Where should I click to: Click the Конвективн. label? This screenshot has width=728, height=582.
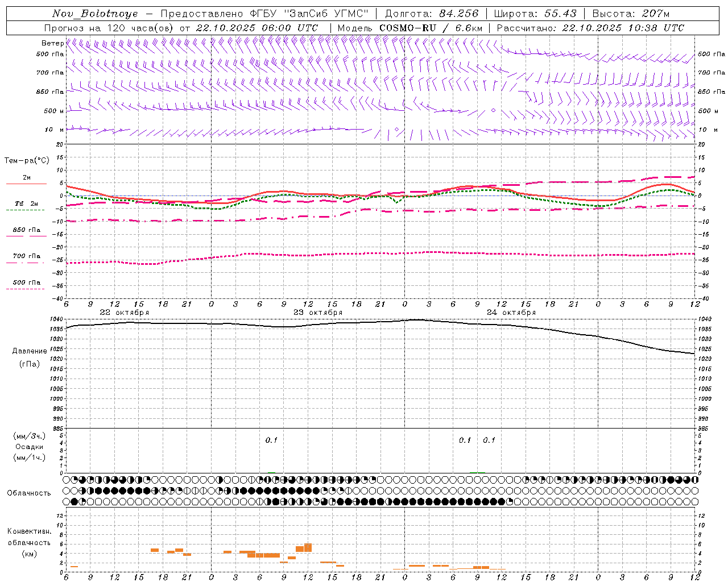tap(30, 531)
